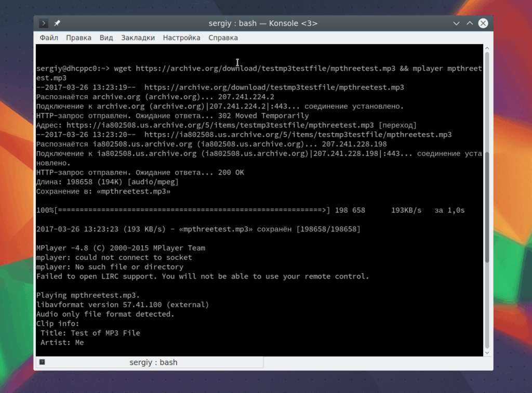Toggle the pin window icon in title bar

(57, 23)
